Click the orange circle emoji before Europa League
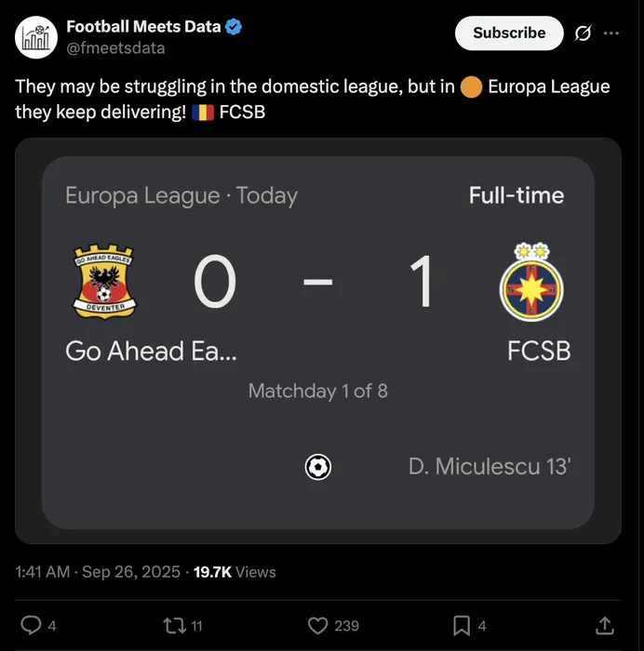The image size is (644, 651). click(x=472, y=87)
